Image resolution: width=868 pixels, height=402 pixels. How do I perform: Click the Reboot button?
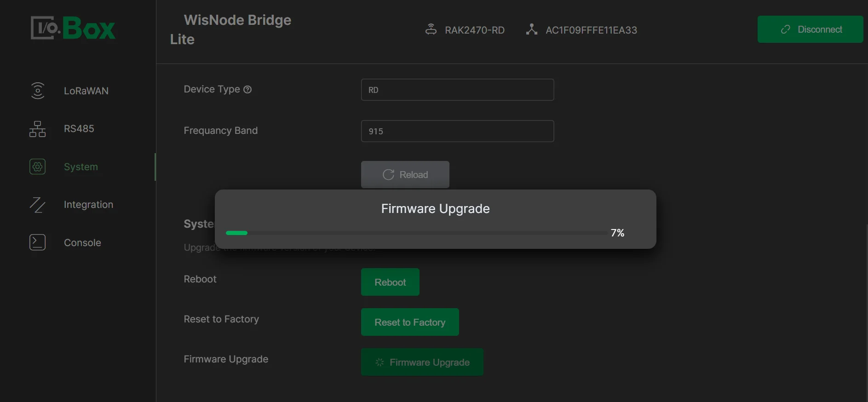coord(390,282)
